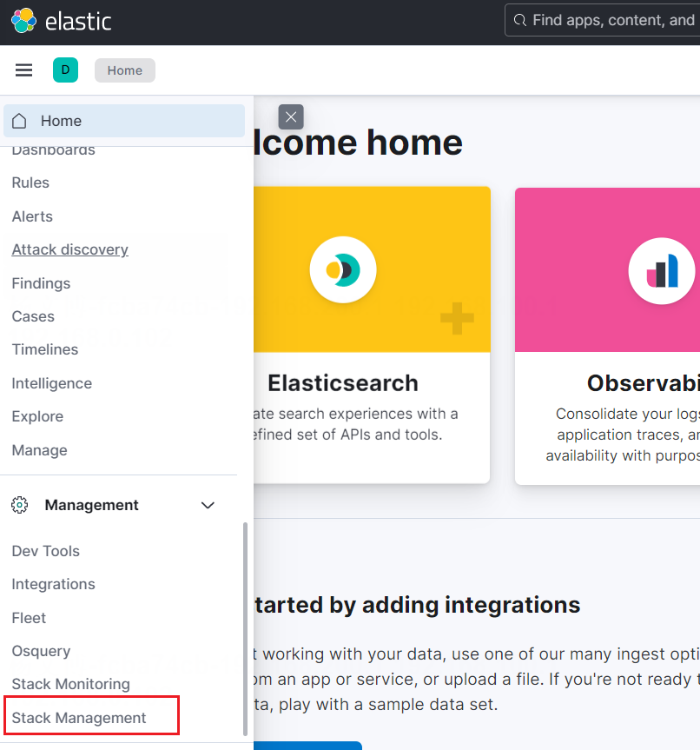Click the Management gear icon
Screen dimensions: 700x750
[20, 505]
